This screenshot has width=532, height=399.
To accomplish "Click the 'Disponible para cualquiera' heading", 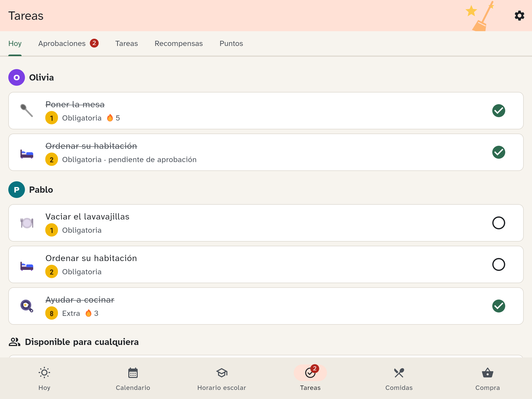I will (82, 342).
